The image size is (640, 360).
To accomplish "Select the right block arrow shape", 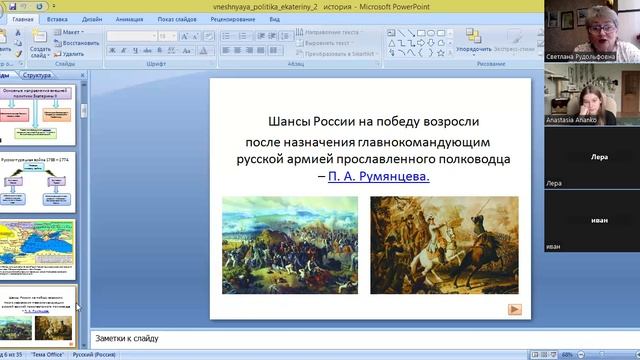I will pos(421,43).
